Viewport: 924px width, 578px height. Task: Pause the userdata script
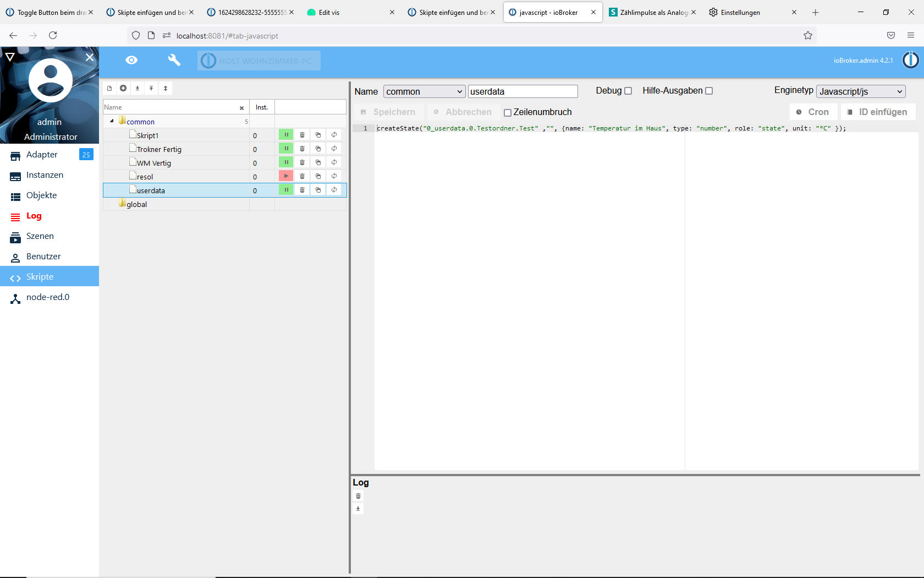coord(286,190)
